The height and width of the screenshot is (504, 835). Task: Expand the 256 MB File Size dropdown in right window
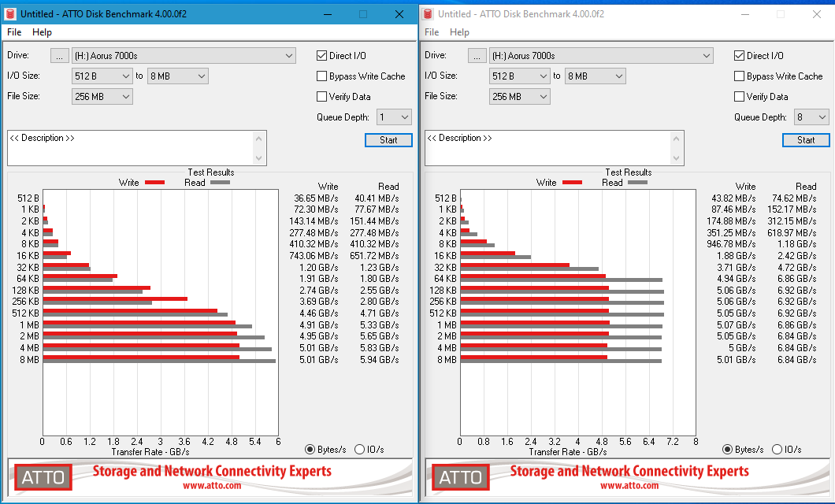pyautogui.click(x=520, y=97)
